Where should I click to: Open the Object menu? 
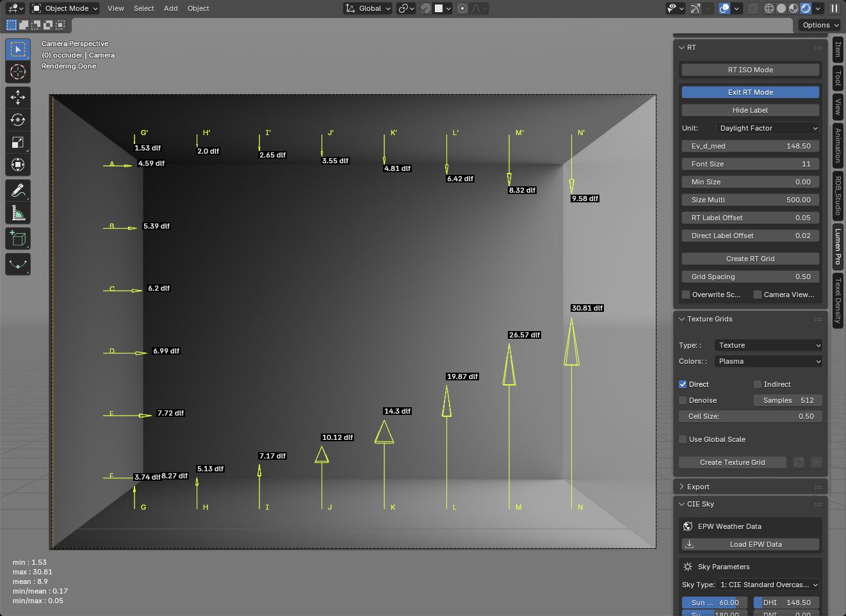click(x=199, y=8)
